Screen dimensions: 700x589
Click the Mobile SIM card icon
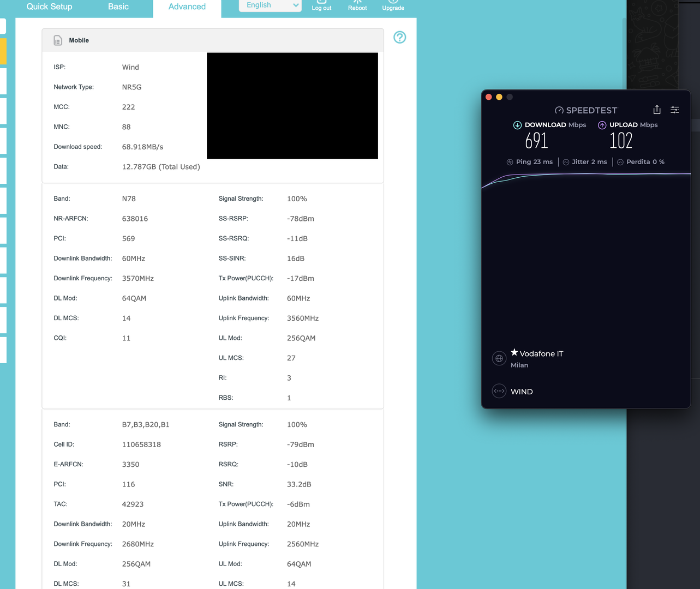click(58, 40)
